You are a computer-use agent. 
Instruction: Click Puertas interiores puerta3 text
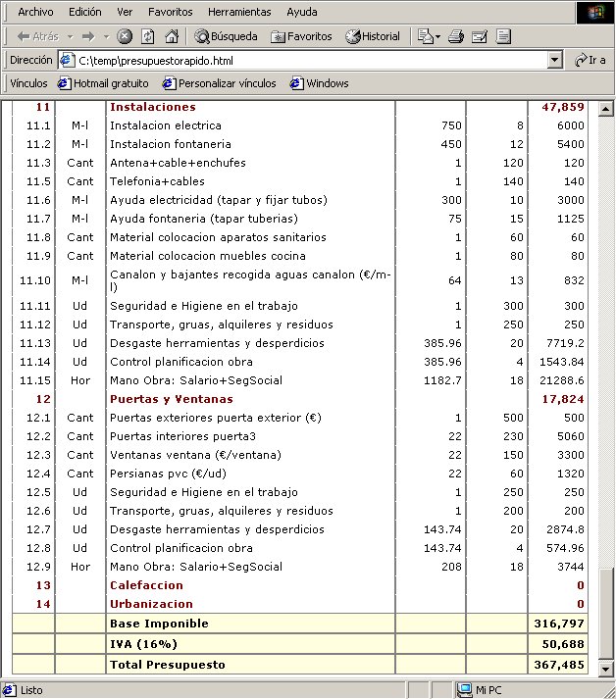pyautogui.click(x=182, y=436)
